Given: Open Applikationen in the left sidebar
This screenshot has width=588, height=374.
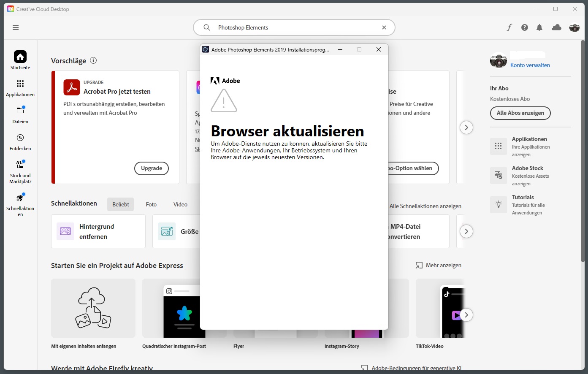Looking at the screenshot, I should tap(20, 87).
